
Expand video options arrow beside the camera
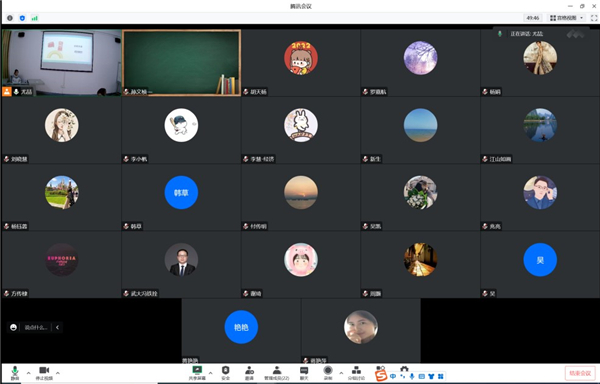(58, 373)
